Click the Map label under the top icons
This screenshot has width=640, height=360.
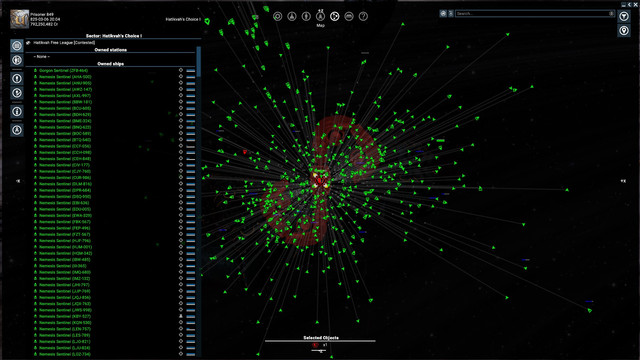coord(320,25)
